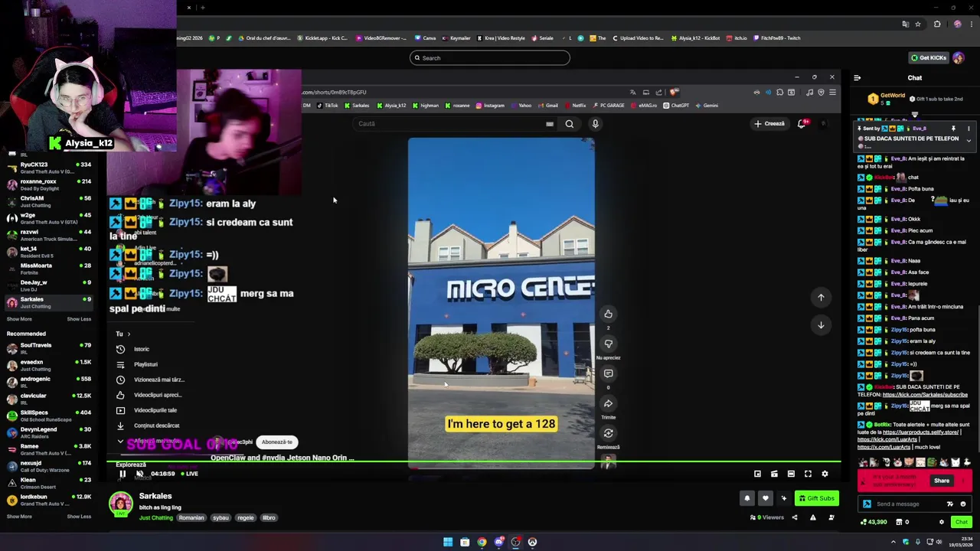The height and width of the screenshot is (551, 980).
Task: Open Discord from the taskbar
Action: click(498, 542)
